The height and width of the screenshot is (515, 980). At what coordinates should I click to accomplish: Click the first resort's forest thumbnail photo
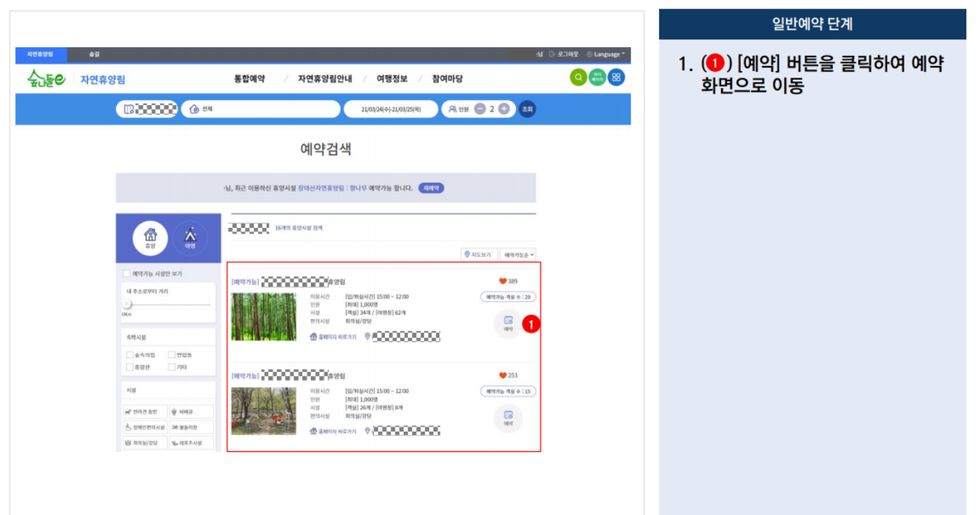[263, 317]
